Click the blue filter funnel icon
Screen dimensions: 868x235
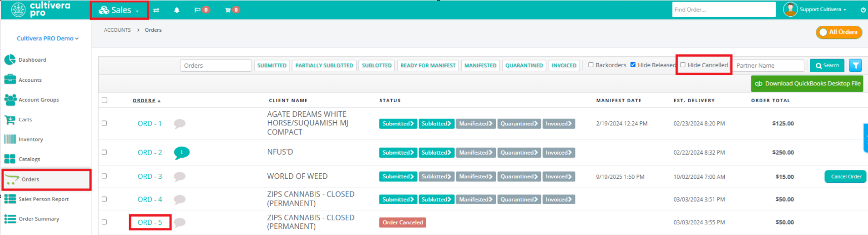[855, 65]
